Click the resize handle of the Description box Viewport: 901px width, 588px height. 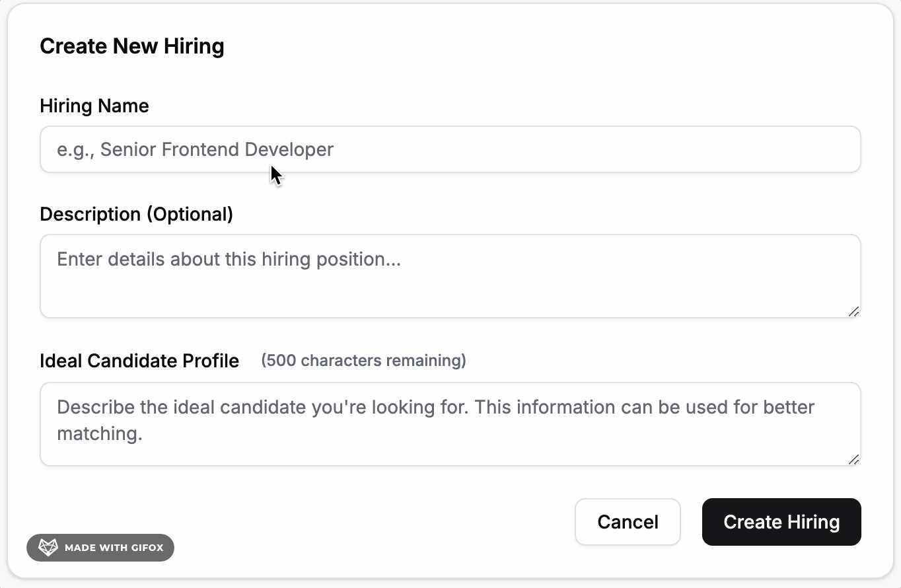[853, 311]
